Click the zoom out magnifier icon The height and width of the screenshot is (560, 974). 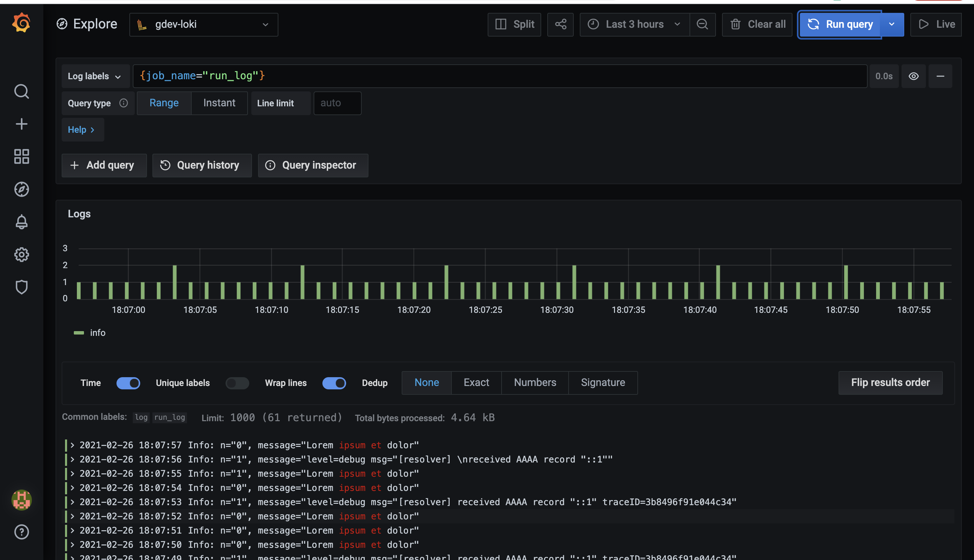[702, 24]
